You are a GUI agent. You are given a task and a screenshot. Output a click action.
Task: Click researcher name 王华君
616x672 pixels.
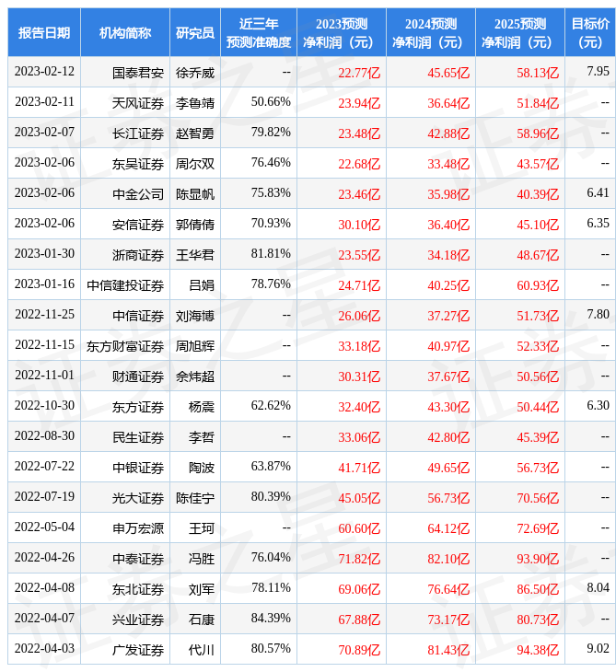[195, 255]
